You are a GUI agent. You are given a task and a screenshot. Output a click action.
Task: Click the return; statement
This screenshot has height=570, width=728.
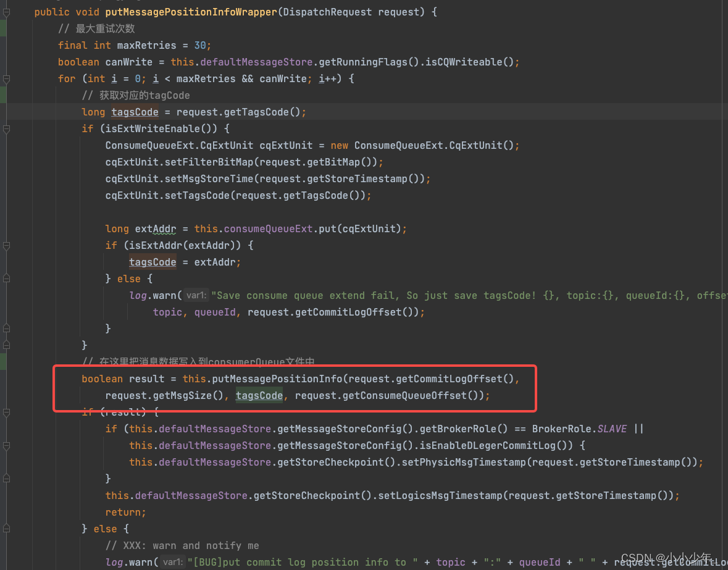pyautogui.click(x=126, y=512)
